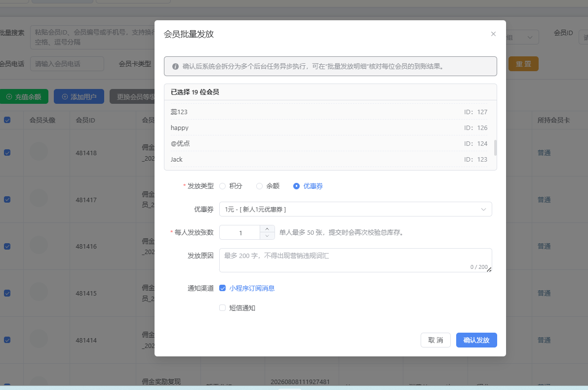
Task: Click the ID: 123 label
Action: click(x=475, y=159)
